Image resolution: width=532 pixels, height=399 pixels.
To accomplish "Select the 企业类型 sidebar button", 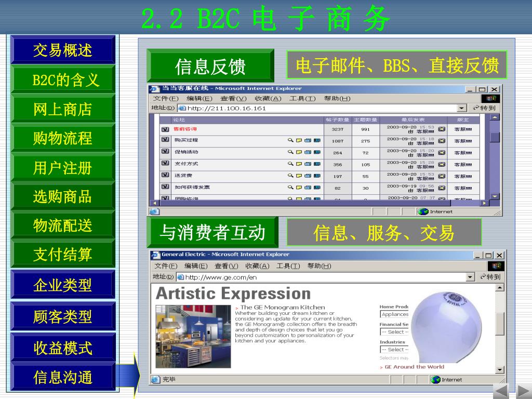I will (x=63, y=285).
